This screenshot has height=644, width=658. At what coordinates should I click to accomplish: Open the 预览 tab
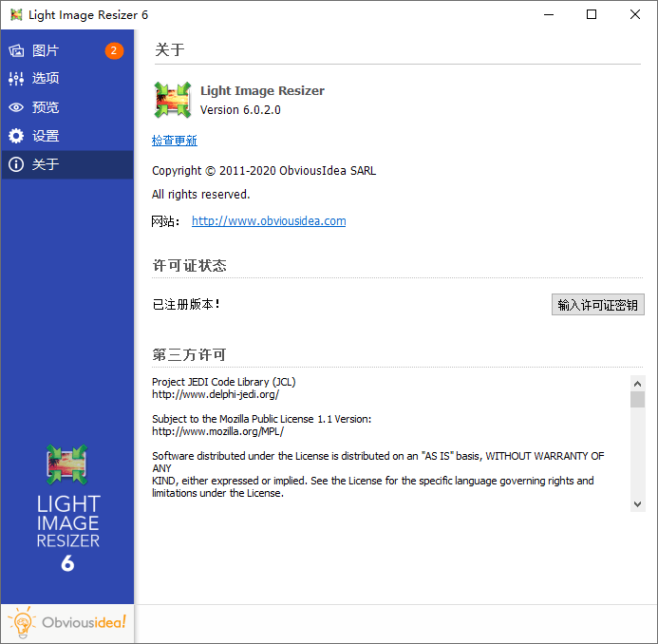tap(46, 107)
